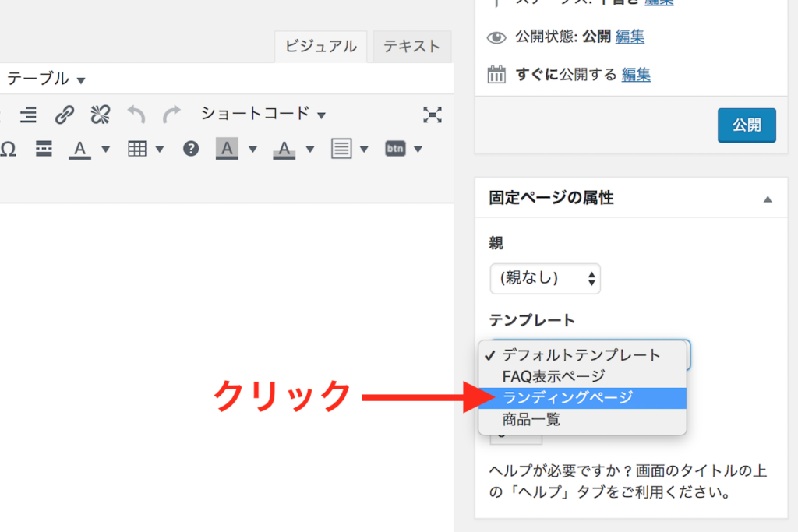Click the undo arrow icon
Viewport: 798px width, 532px height.
coord(136,115)
